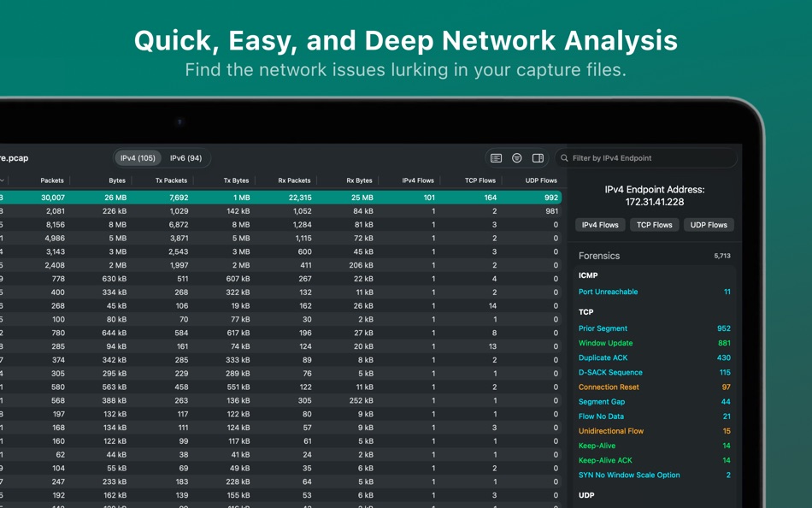
Task: Select row with 4,986 packets
Action: pos(280,238)
